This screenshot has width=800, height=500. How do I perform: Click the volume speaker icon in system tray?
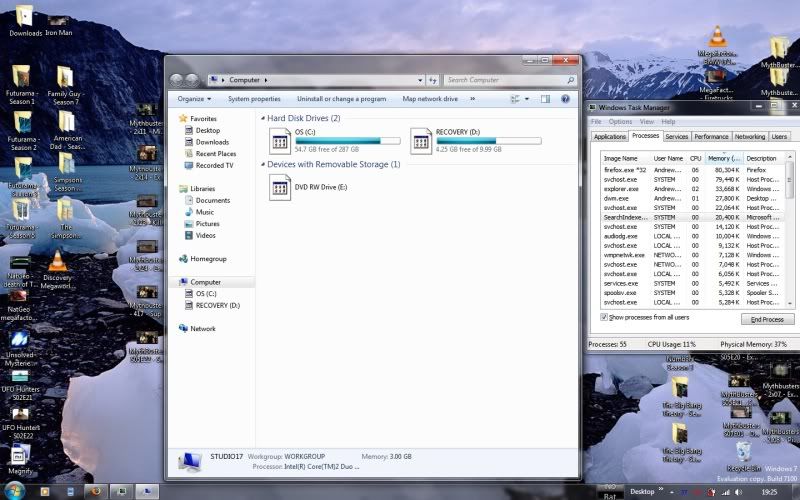point(738,492)
